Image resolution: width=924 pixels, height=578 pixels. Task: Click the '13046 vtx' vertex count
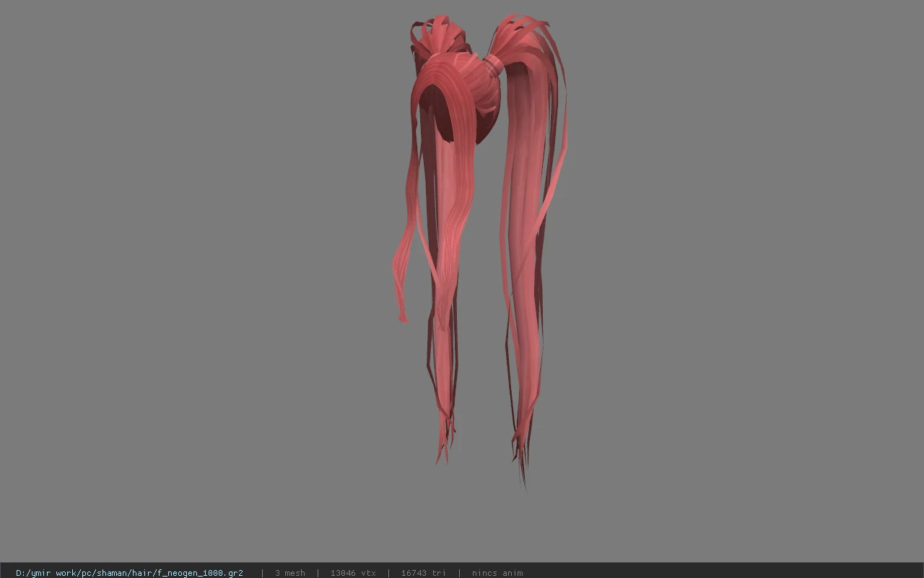[353, 573]
